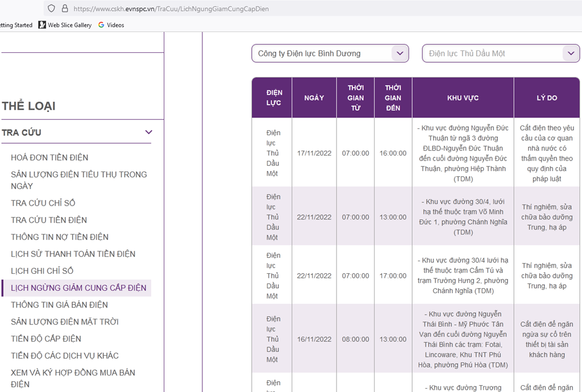Click the reason 'Cắt điện theo yêu cầu của cơ quan nhà nước'

pos(547,153)
